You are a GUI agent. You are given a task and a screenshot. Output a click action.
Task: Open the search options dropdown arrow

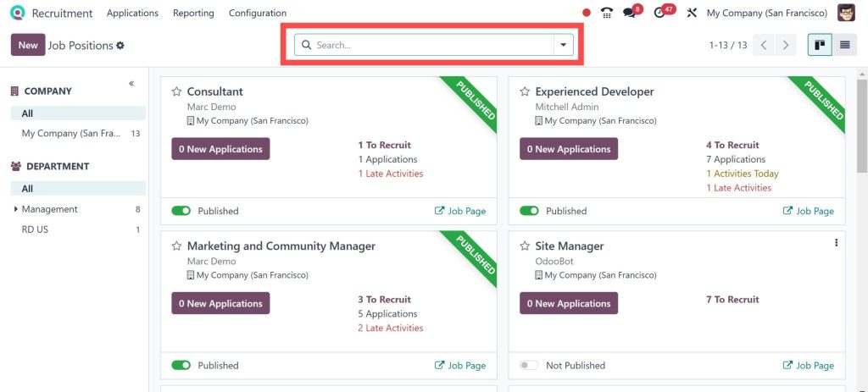[564, 45]
